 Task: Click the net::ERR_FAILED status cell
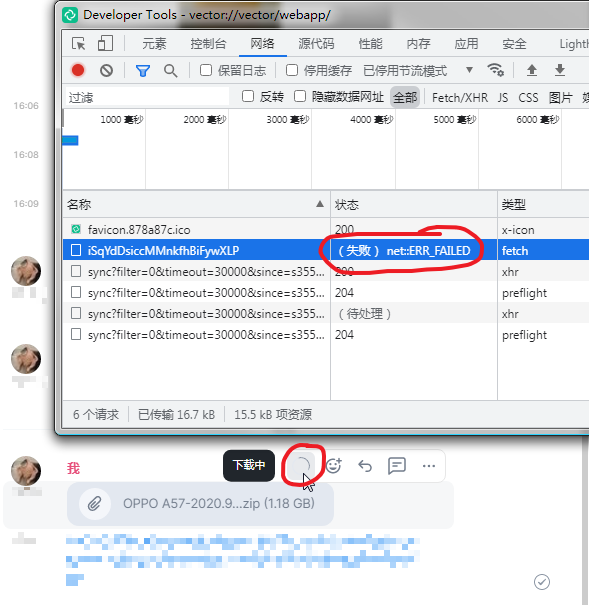click(413, 250)
